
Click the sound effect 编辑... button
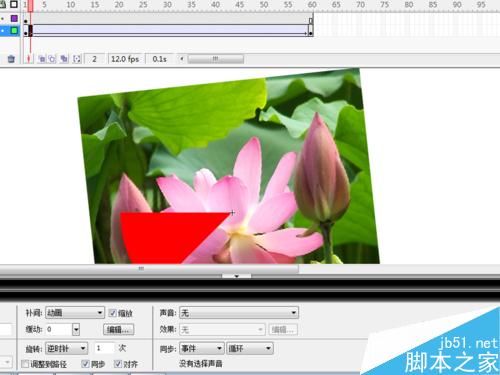283,330
